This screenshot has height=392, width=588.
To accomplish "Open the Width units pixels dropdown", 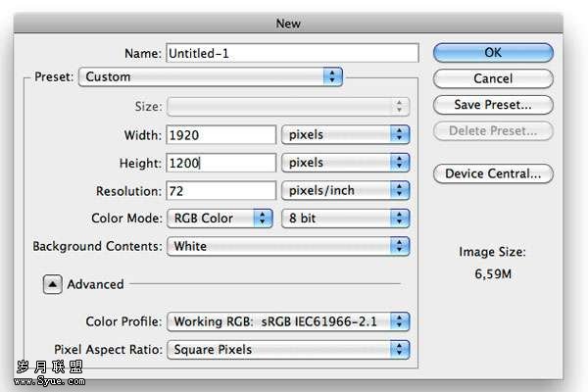I will [x=345, y=134].
